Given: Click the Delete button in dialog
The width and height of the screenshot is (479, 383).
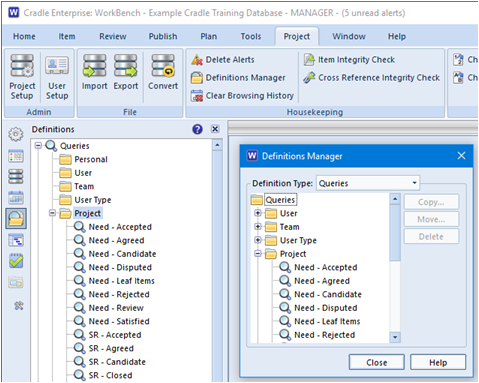Looking at the screenshot, I should click(x=431, y=237).
